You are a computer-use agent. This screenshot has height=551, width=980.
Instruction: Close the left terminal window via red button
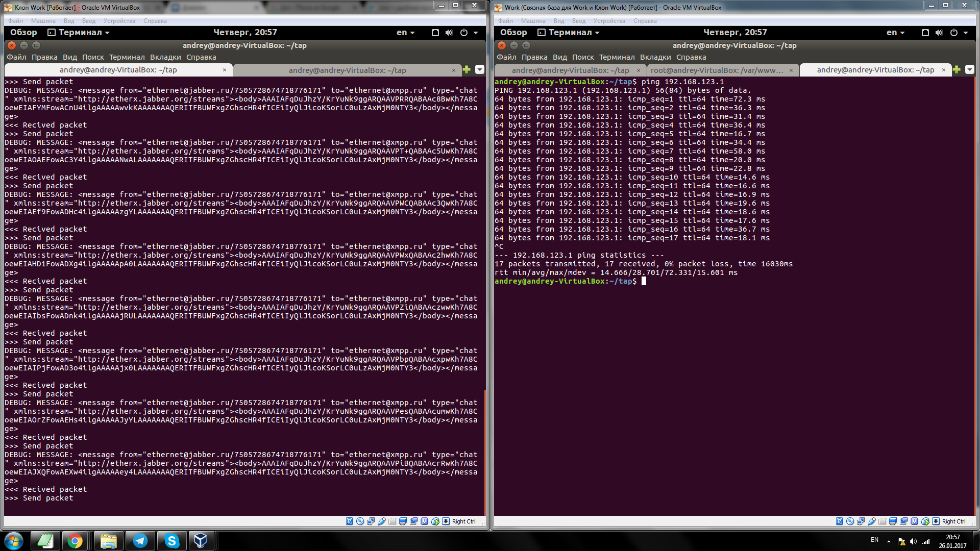(12, 45)
